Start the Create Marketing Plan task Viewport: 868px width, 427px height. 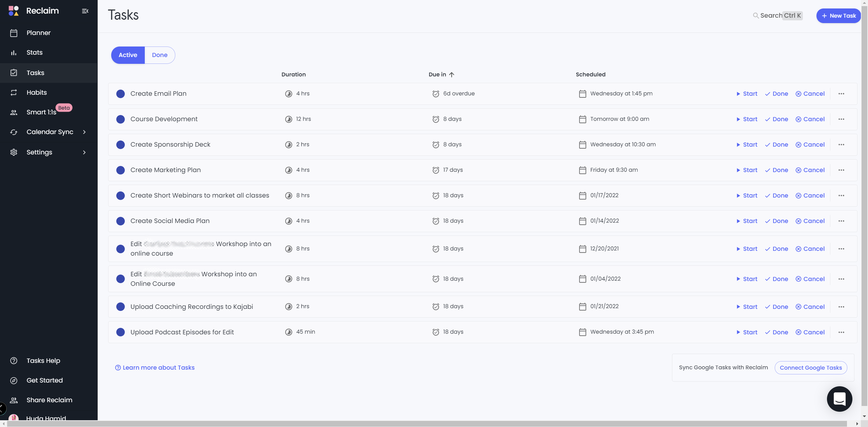(x=747, y=170)
